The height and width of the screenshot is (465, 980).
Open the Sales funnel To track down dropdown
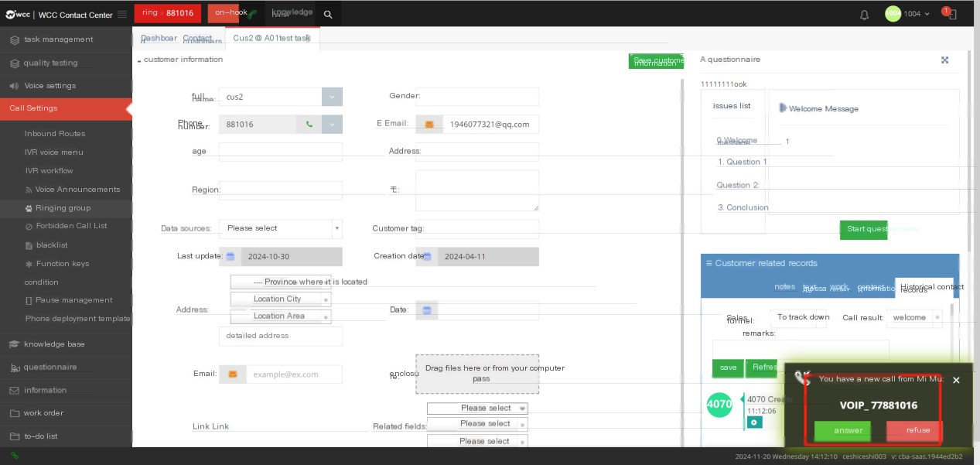[x=798, y=317]
